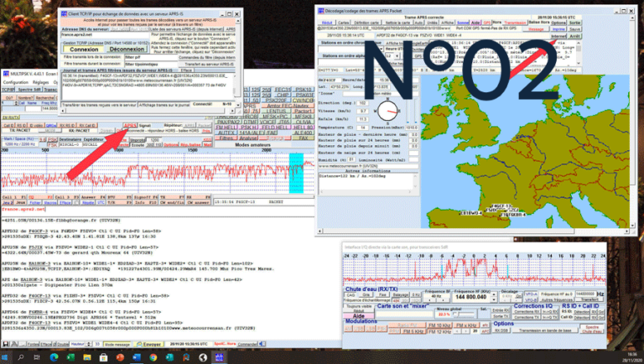Open File Explorer from the taskbar
Image resolution: width=644 pixels, height=364 pixels.
[87, 357]
